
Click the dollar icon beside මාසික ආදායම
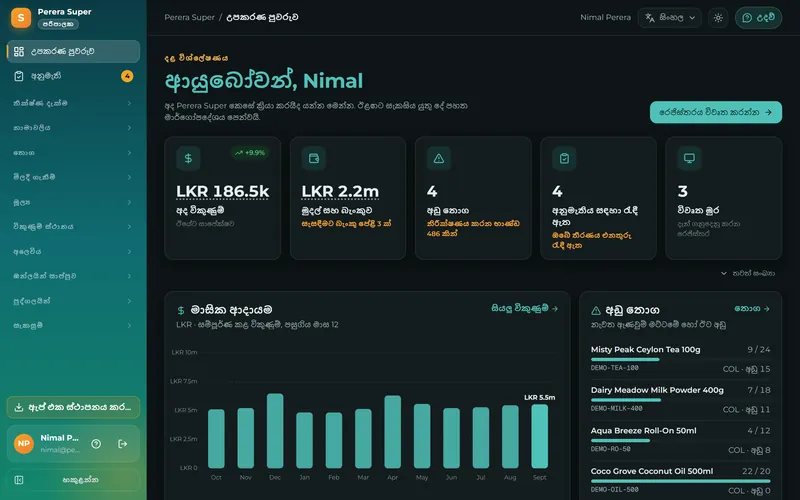181,310
